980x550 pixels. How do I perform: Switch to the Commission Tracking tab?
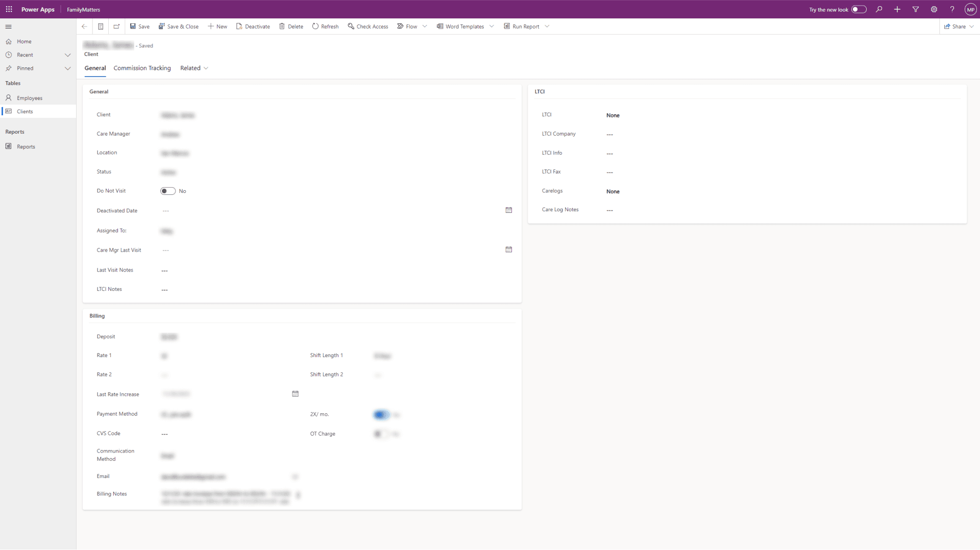[142, 68]
